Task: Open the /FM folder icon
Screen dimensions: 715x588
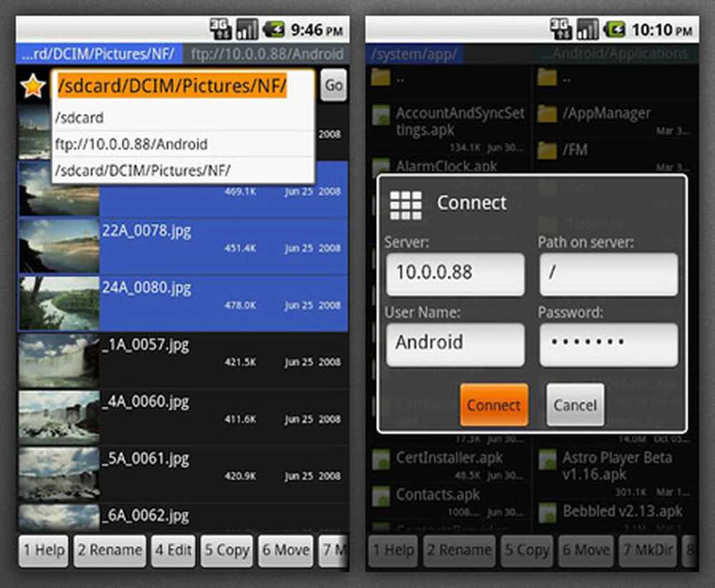Action: tap(548, 150)
